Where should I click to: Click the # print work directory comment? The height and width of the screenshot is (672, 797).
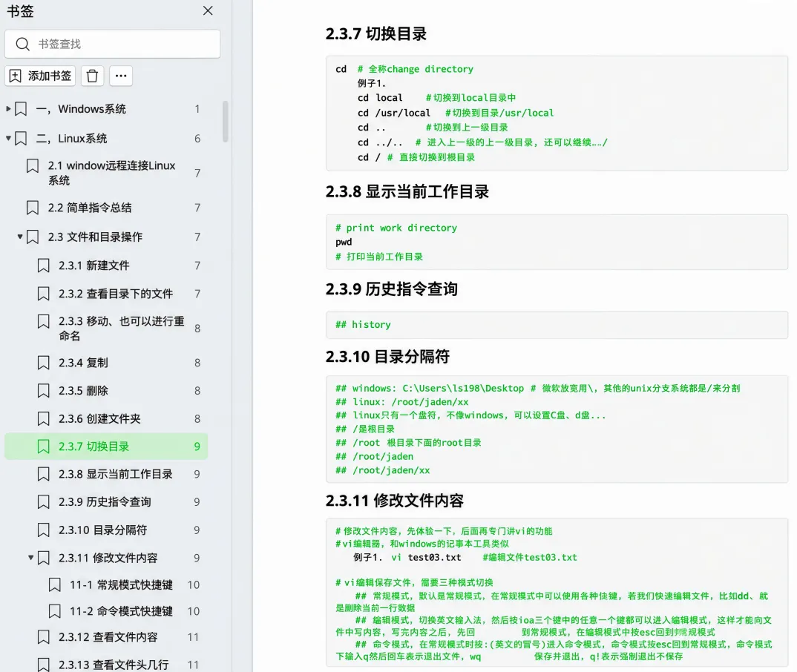pos(396,228)
